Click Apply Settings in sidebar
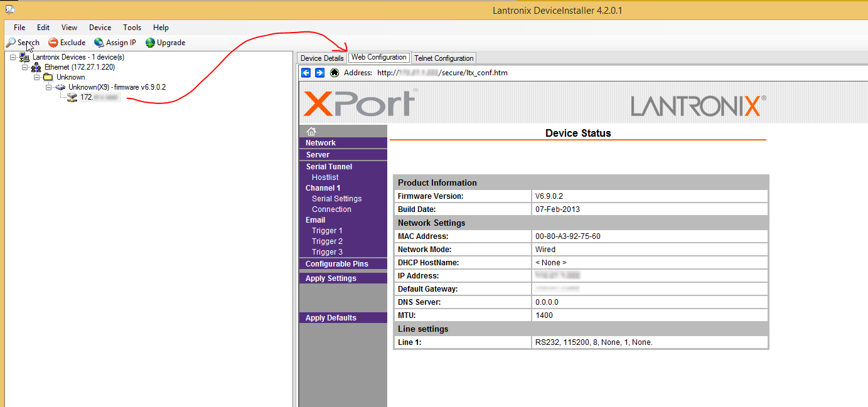Image resolution: width=868 pixels, height=407 pixels. click(x=331, y=278)
